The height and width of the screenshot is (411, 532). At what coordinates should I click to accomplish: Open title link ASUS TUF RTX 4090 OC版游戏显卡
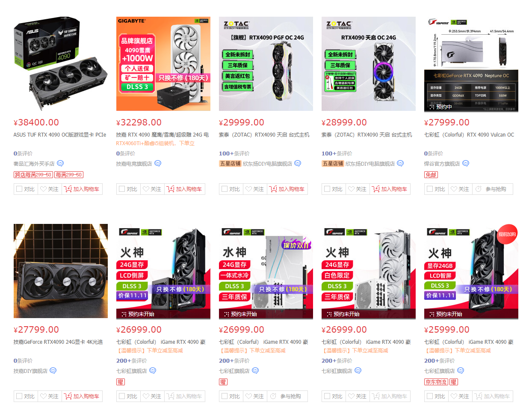tap(60, 134)
